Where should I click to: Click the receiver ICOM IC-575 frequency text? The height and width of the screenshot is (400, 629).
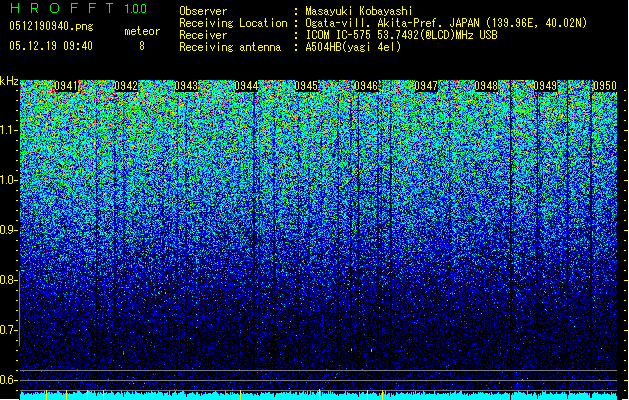[401, 35]
